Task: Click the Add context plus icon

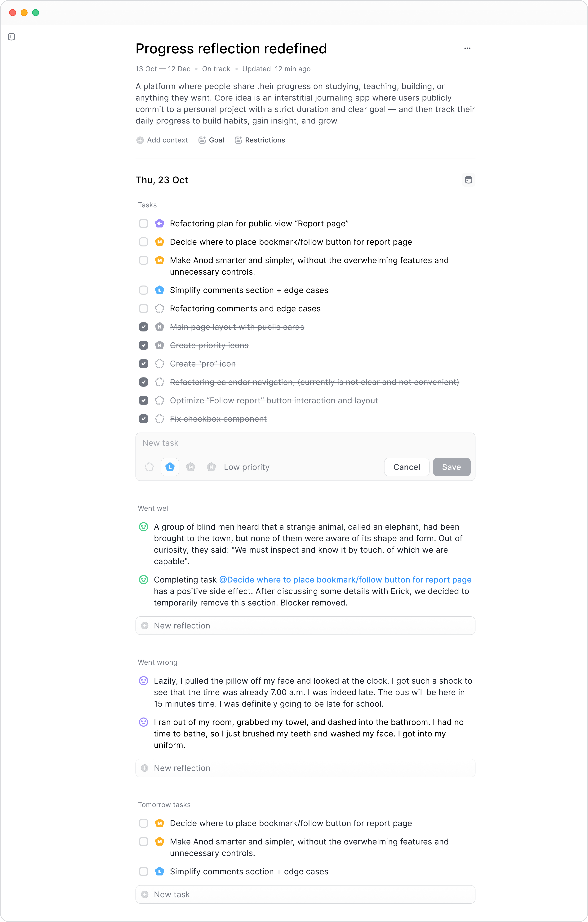Action: [x=140, y=140]
